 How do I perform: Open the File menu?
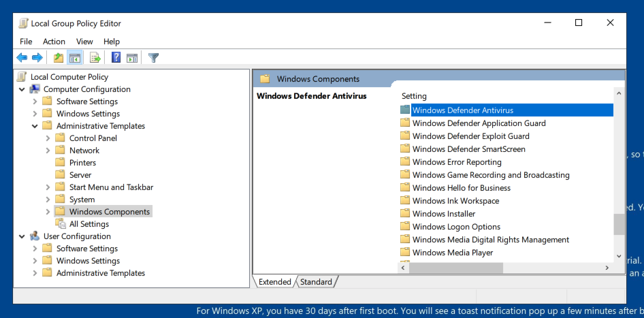(26, 42)
